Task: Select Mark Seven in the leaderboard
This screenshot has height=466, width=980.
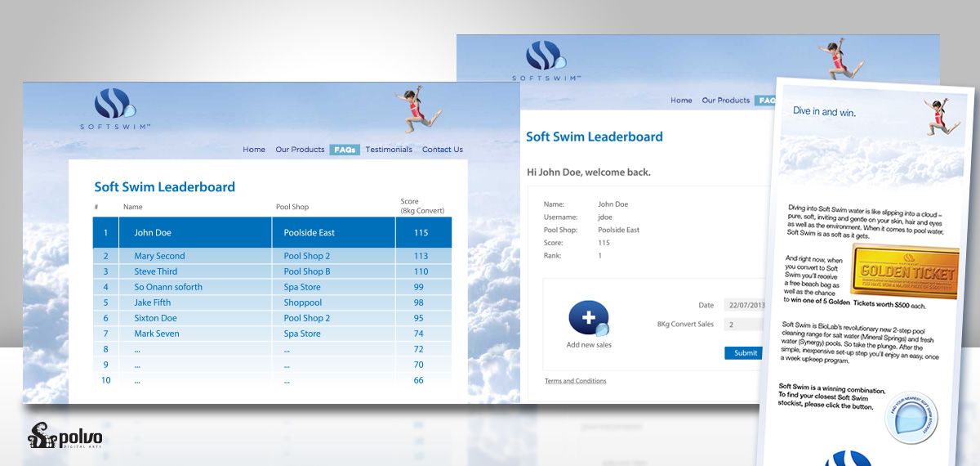Action: pos(157,334)
